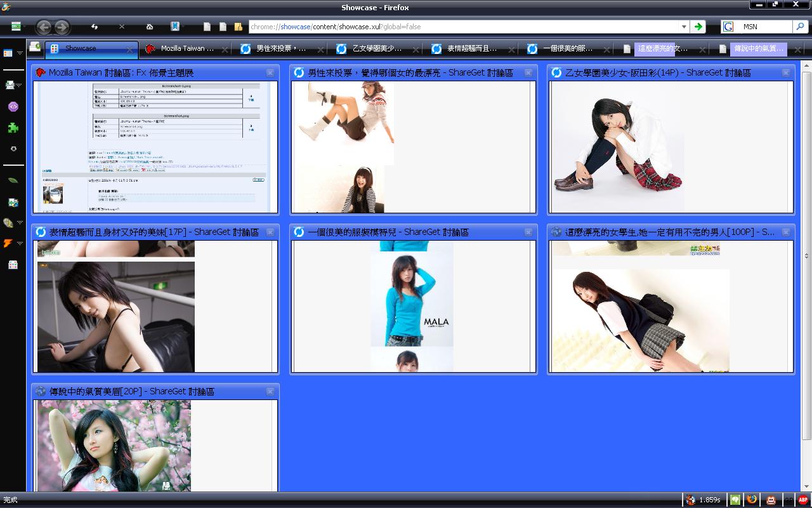Open the 乙女學園美少女 page thumbnail
This screenshot has height=508, width=812.
click(671, 147)
